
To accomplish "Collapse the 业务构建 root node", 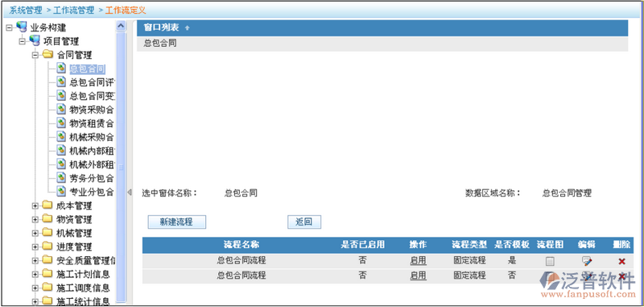I will [x=9, y=27].
